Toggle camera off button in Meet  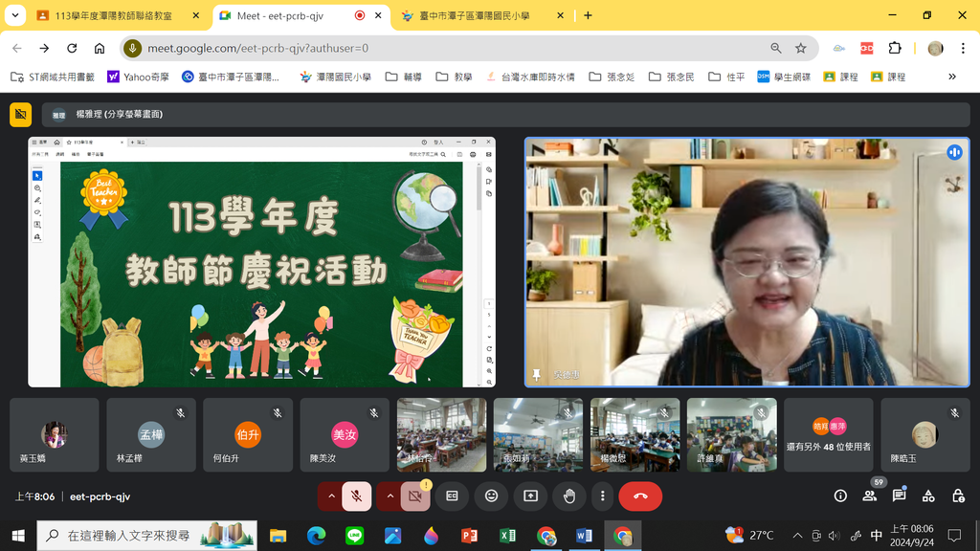tap(415, 496)
